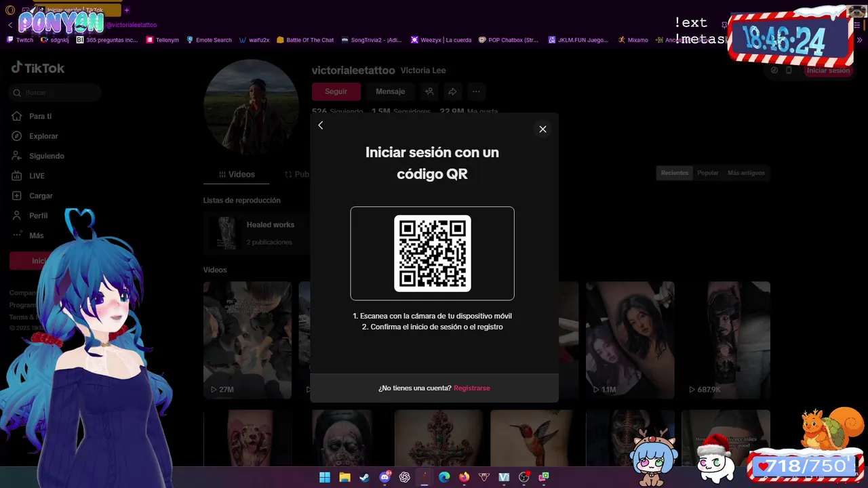Click the add-friend icon next to Mensaje
The image size is (868, 488).
coord(429,91)
